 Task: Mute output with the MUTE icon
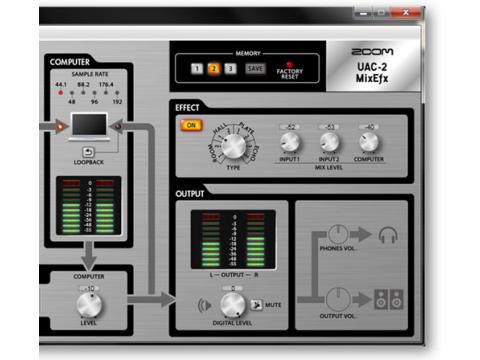point(256,305)
